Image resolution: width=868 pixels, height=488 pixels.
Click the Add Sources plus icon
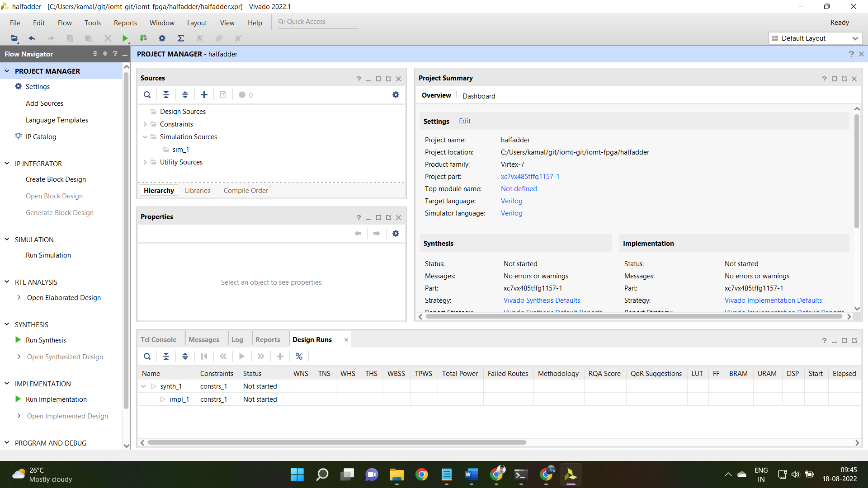[x=204, y=95]
